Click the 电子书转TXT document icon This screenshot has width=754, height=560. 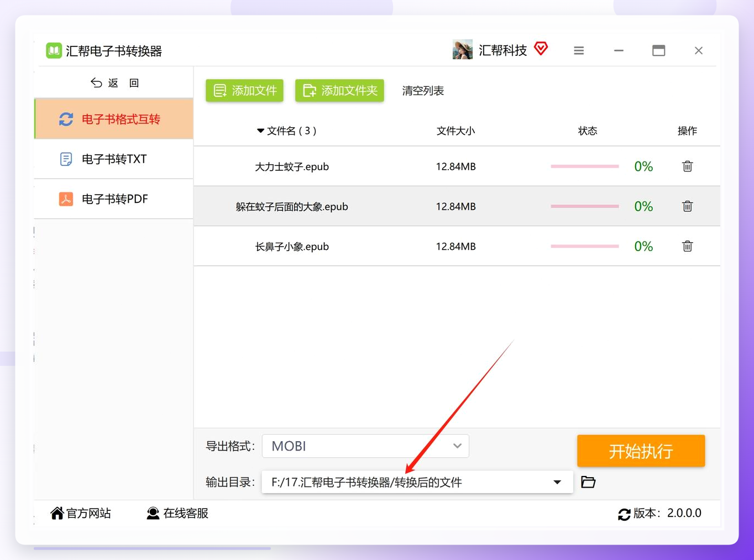tap(66, 159)
